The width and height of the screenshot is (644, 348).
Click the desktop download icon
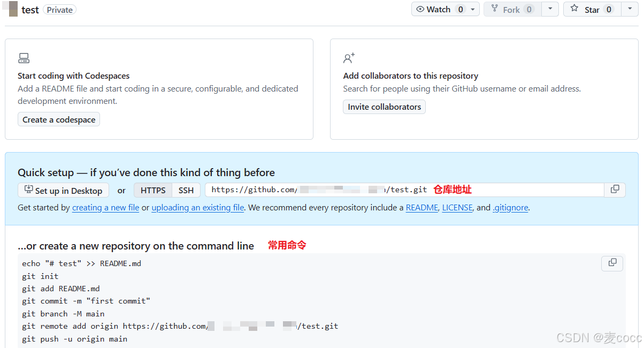pos(28,190)
